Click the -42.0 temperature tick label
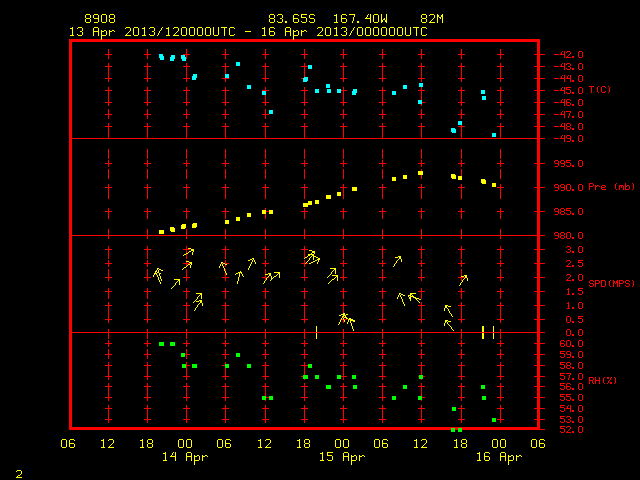 pos(568,55)
